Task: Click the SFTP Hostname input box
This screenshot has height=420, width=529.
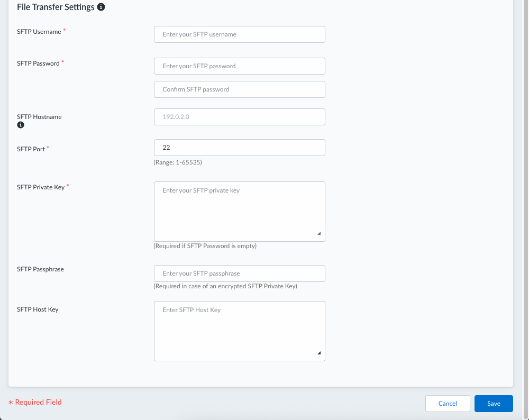Action: tap(239, 117)
